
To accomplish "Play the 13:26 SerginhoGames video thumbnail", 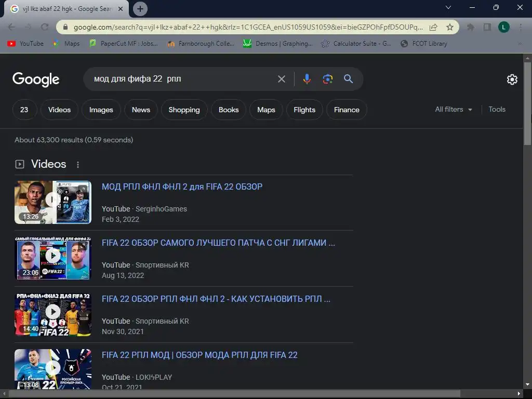I will click(53, 202).
